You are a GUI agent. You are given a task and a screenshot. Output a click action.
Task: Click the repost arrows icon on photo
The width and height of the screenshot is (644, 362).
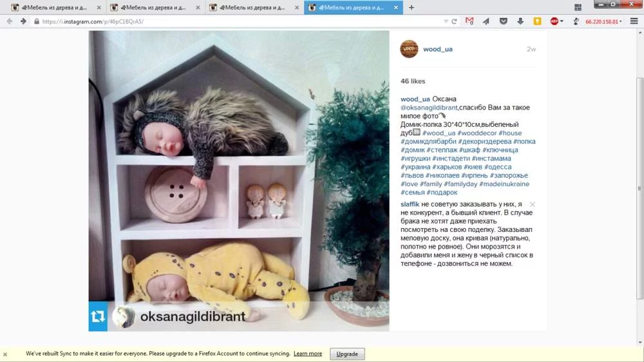[98, 316]
